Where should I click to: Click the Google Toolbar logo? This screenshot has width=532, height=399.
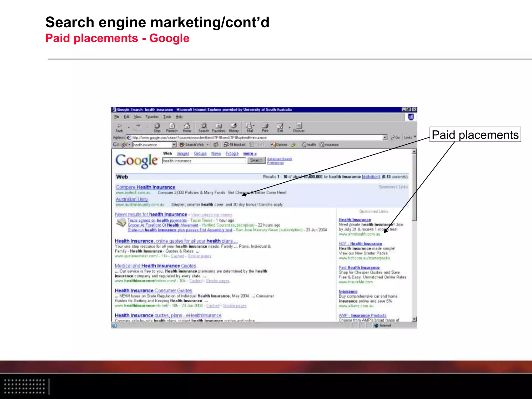tap(120, 144)
